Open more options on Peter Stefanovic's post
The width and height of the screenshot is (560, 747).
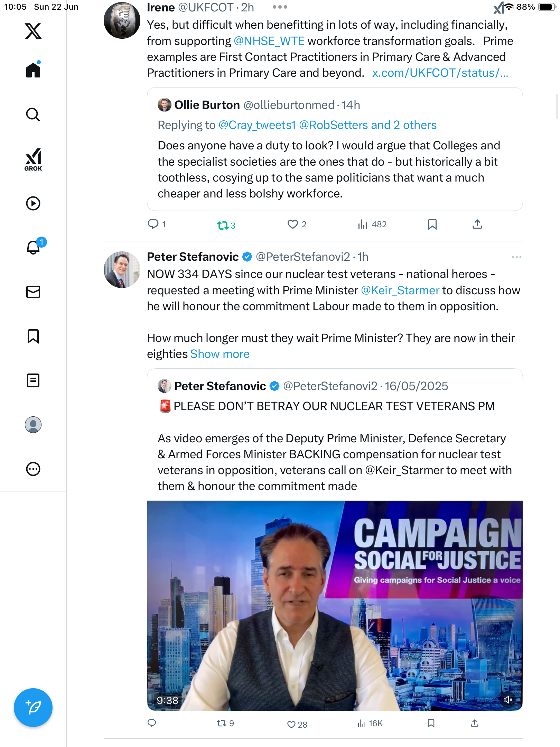516,257
